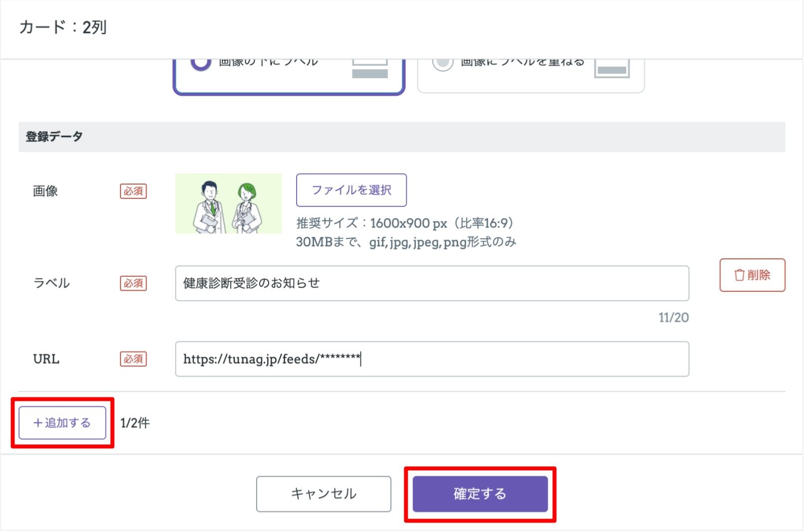The height and width of the screenshot is (532, 805).
Task: Click the 11/20 character counter text
Action: pyautogui.click(x=674, y=318)
